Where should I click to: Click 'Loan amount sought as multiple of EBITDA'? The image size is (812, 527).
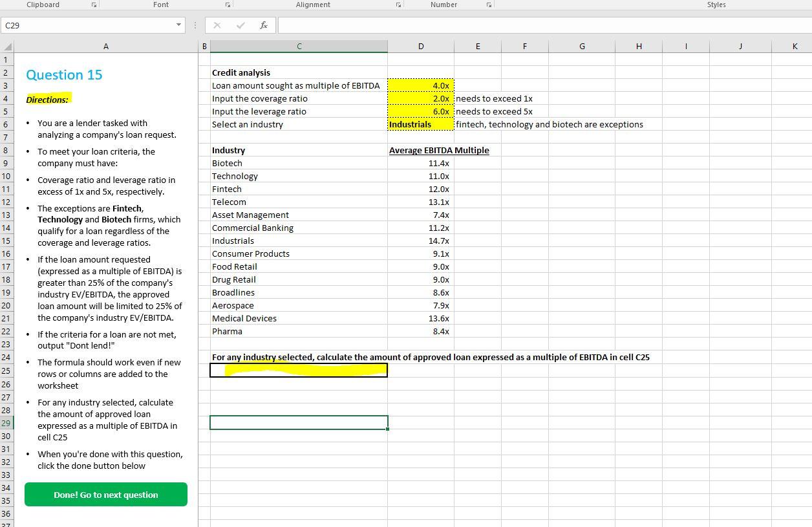(296, 85)
